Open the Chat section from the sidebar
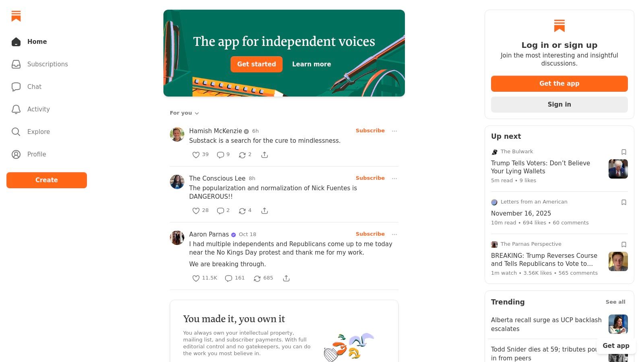The width and height of the screenshot is (644, 362). pyautogui.click(x=34, y=86)
